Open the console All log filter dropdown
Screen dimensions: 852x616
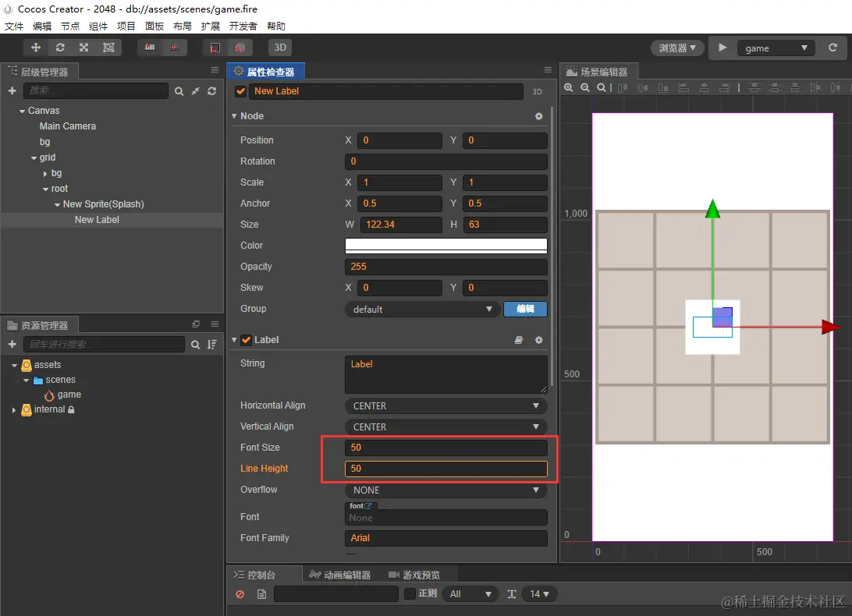[x=470, y=594]
